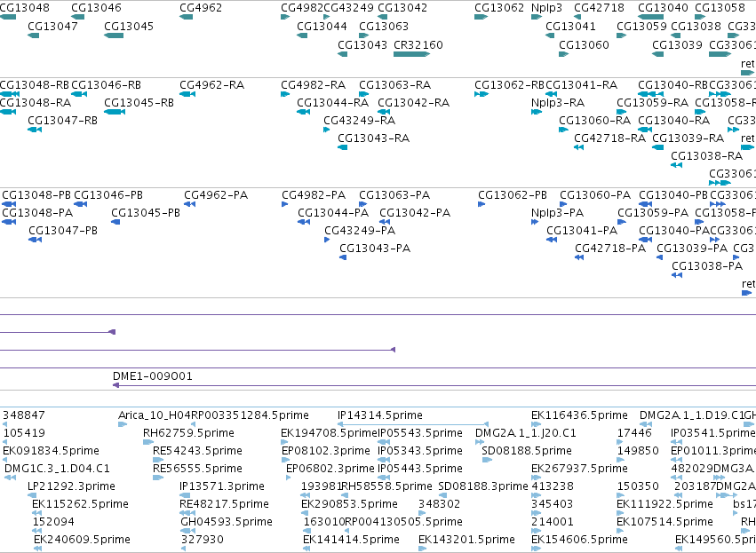The width and height of the screenshot is (756, 553).
Task: Open gene CG4962 in the gene track
Action: (201, 8)
